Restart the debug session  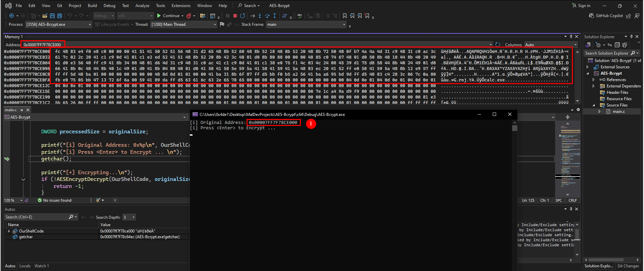(243, 16)
